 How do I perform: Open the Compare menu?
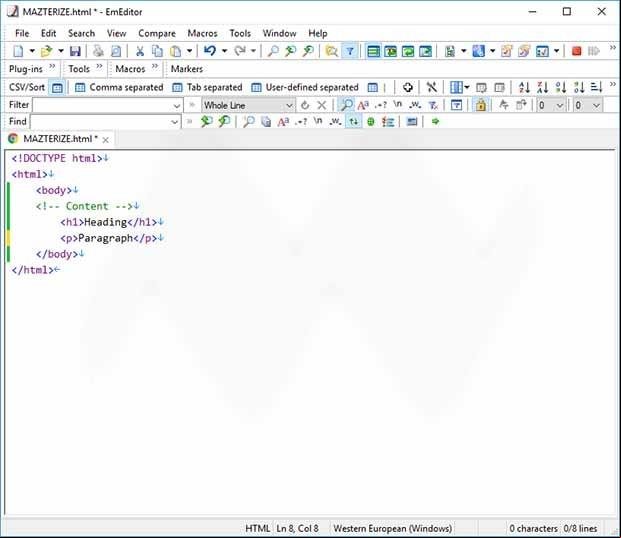tap(157, 33)
